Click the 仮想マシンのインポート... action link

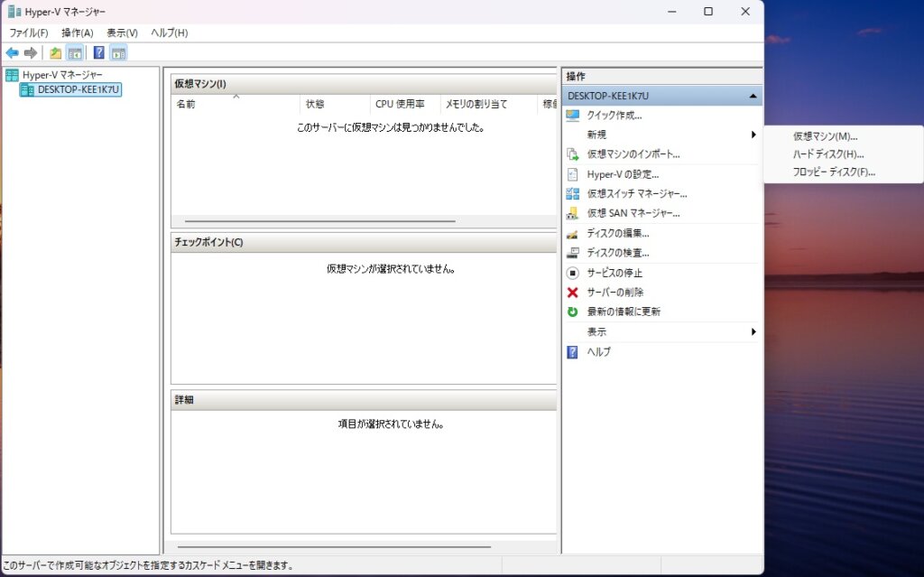pyautogui.click(x=633, y=154)
